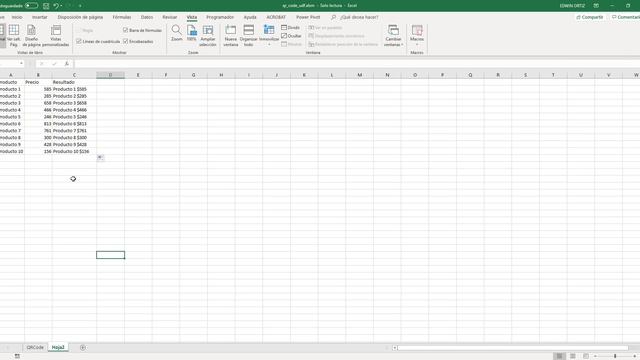640x360 pixels.
Task: Open the Datos tab
Action: (x=147, y=17)
